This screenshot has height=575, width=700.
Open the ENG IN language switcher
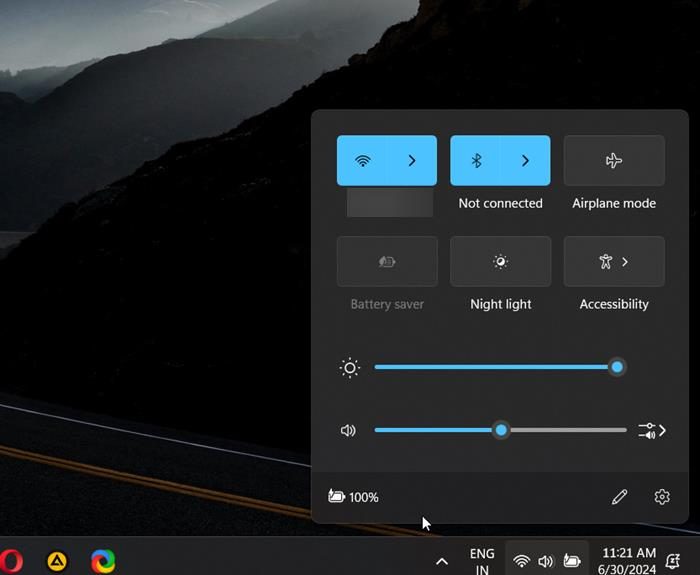pos(481,561)
